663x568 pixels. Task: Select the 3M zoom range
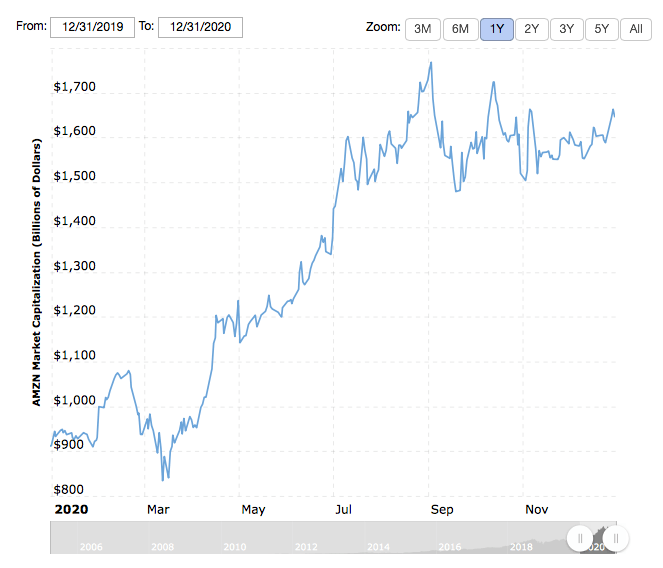click(x=423, y=29)
